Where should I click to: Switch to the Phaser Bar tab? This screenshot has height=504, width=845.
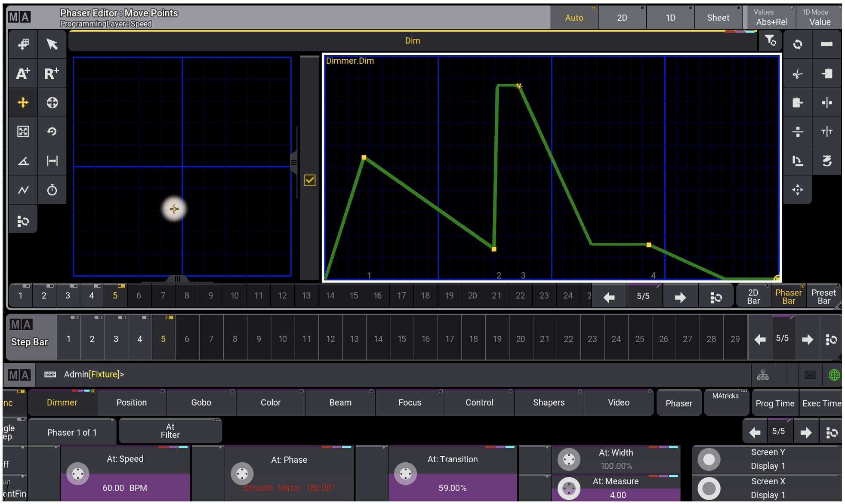tap(788, 296)
